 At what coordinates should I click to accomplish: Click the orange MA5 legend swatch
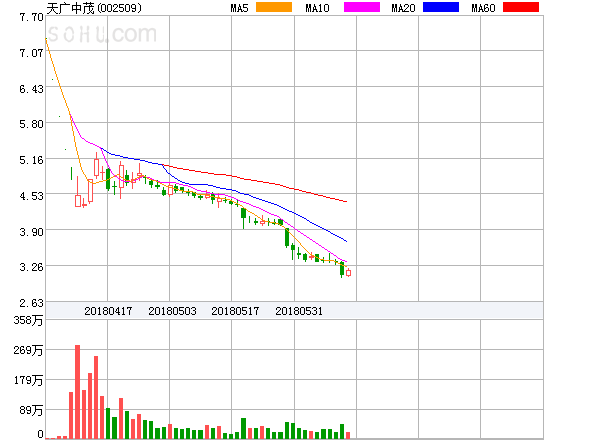pyautogui.click(x=274, y=7)
